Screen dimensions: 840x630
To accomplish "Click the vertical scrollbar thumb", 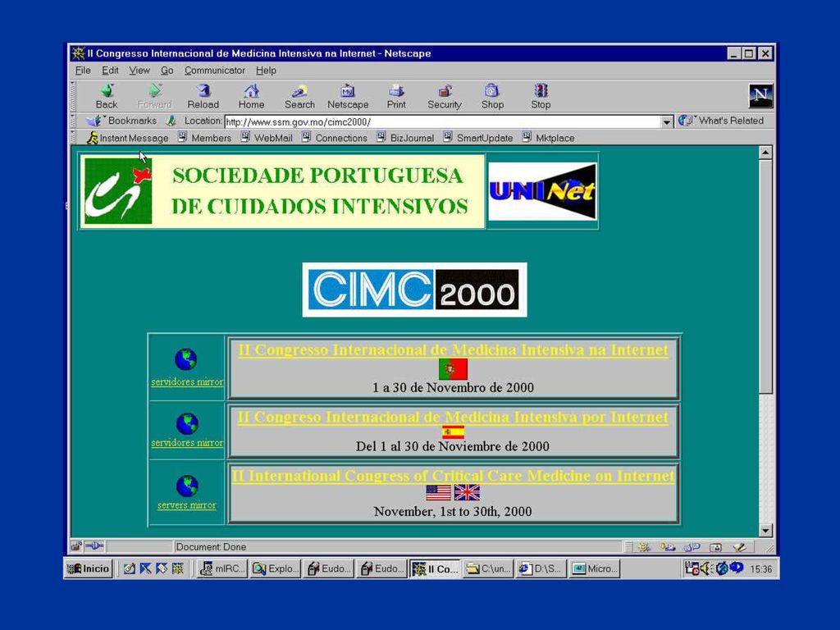I will (765, 276).
